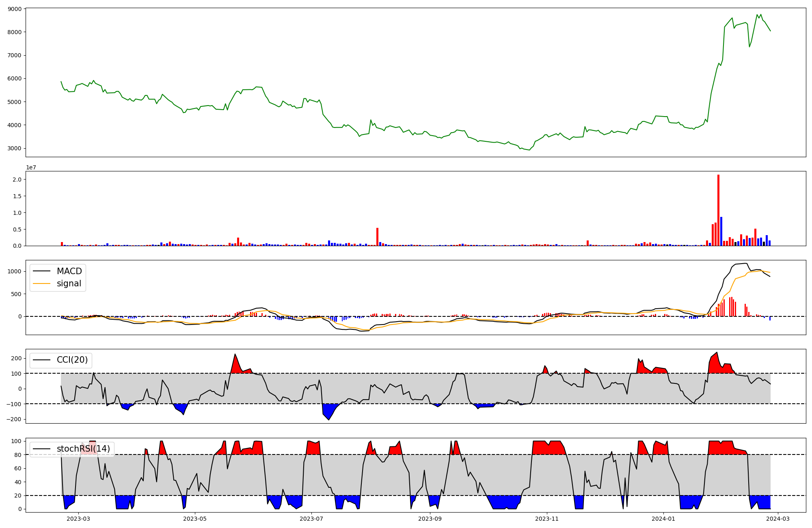Click the 500 MACD axis label
812x528 pixels.
[x=17, y=294]
